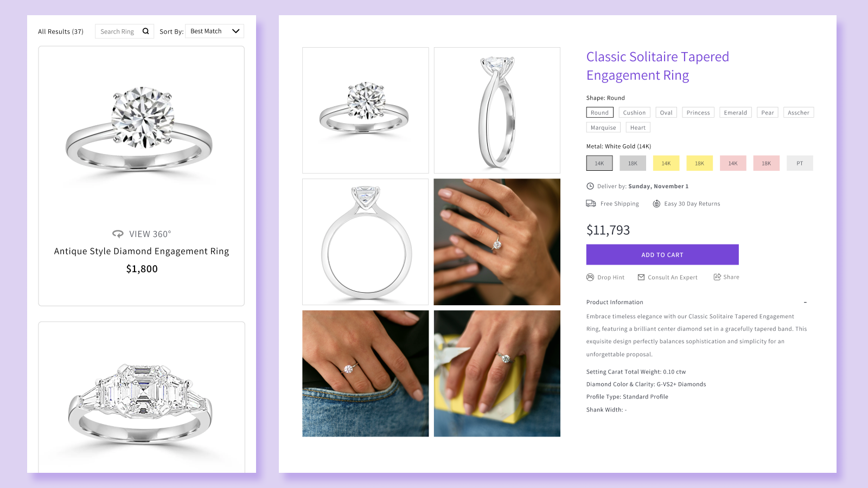Click the Consult An Expert envelope icon
The height and width of the screenshot is (488, 868).
[x=640, y=277]
